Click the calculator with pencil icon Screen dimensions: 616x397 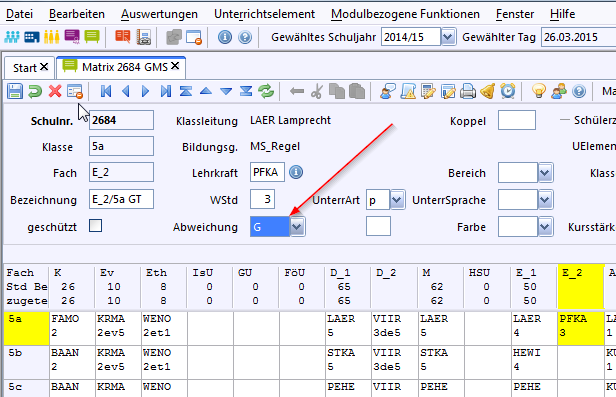(428, 91)
